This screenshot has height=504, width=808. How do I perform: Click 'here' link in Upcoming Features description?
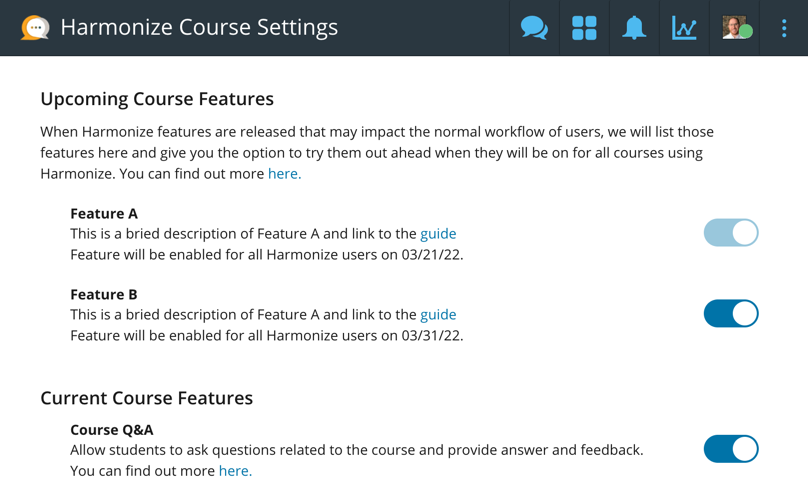point(284,174)
